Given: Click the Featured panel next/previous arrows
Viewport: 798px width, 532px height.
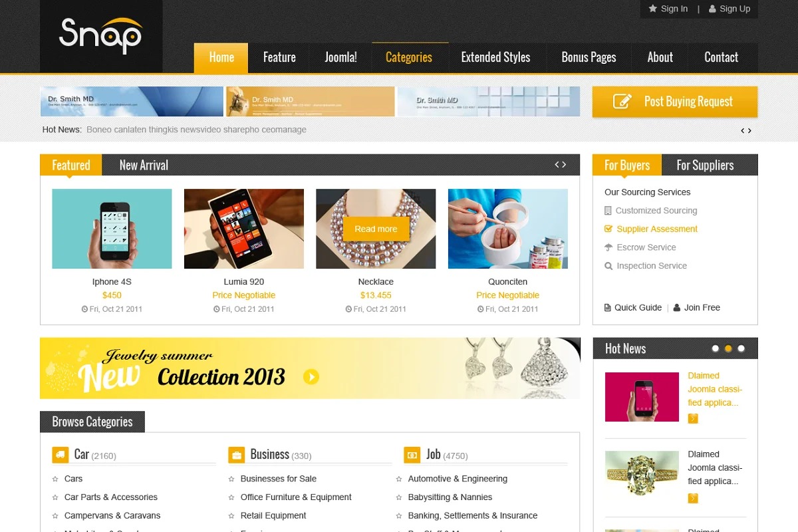Looking at the screenshot, I should 561,165.
